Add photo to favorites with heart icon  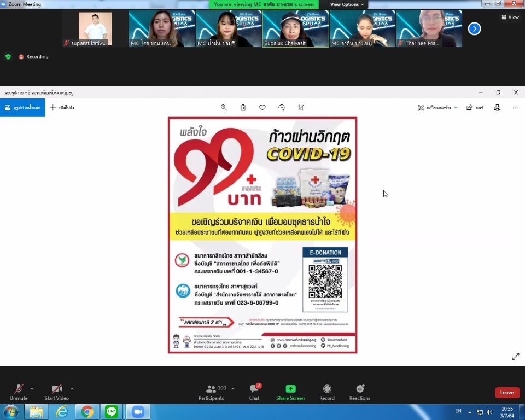(262, 108)
